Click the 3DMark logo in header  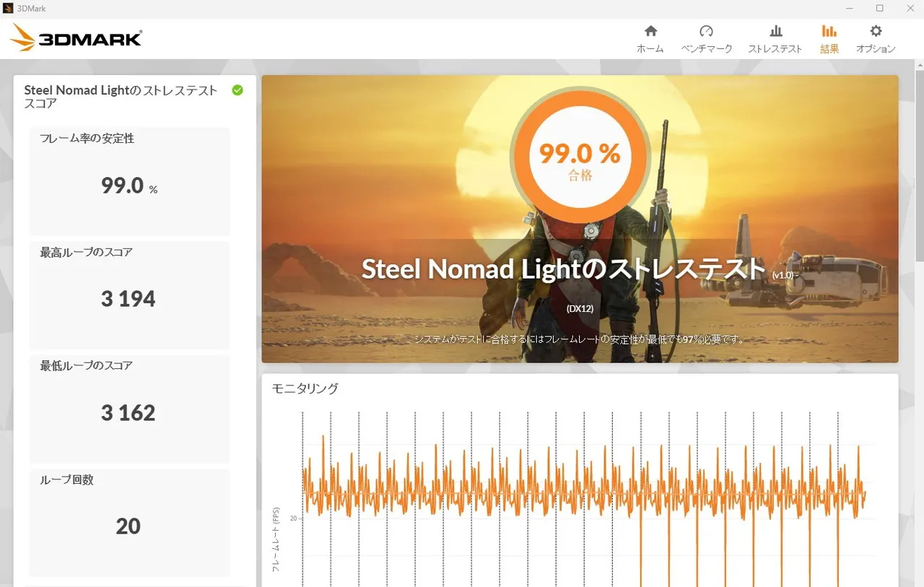click(x=77, y=38)
